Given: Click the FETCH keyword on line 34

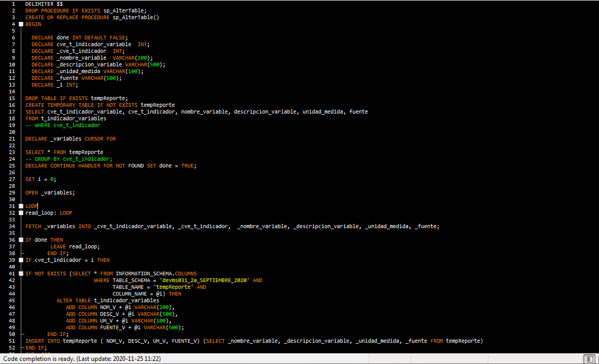Looking at the screenshot, I should (x=33, y=226).
